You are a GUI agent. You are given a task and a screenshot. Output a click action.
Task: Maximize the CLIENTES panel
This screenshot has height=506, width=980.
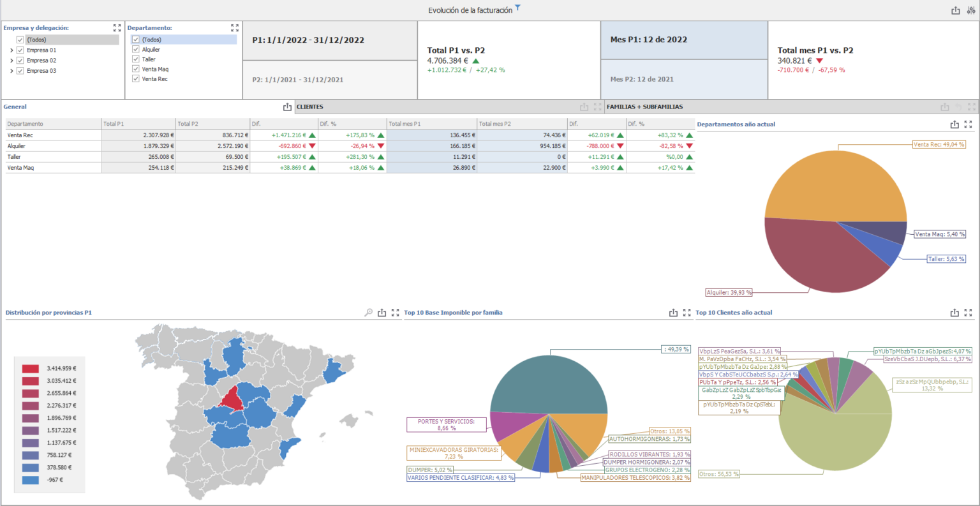(x=597, y=107)
